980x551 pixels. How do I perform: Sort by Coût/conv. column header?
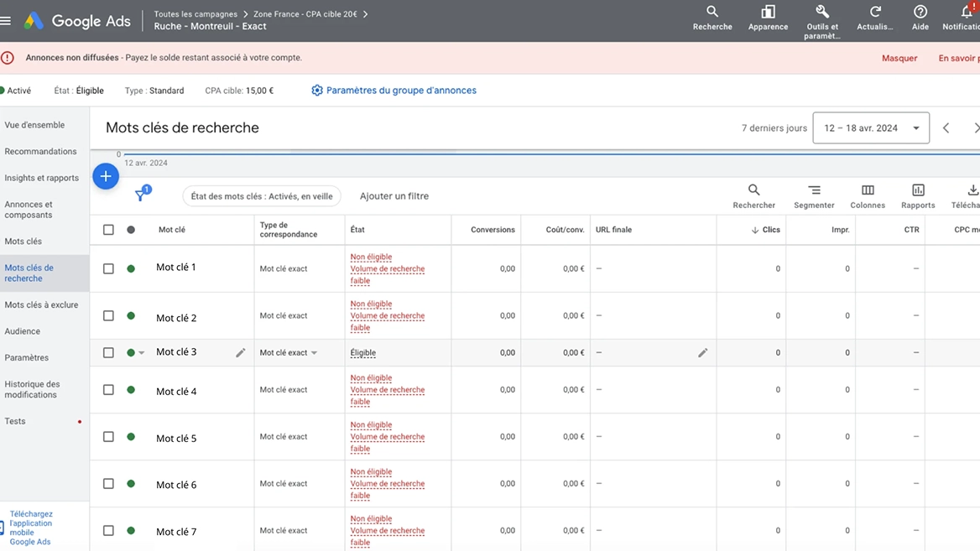[565, 230]
